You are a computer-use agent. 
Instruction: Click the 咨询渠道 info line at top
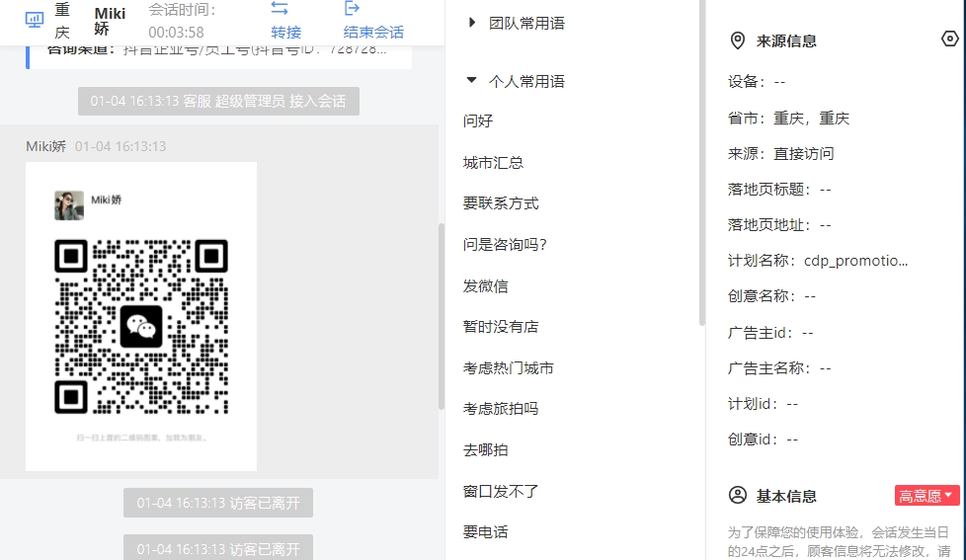coord(217,49)
